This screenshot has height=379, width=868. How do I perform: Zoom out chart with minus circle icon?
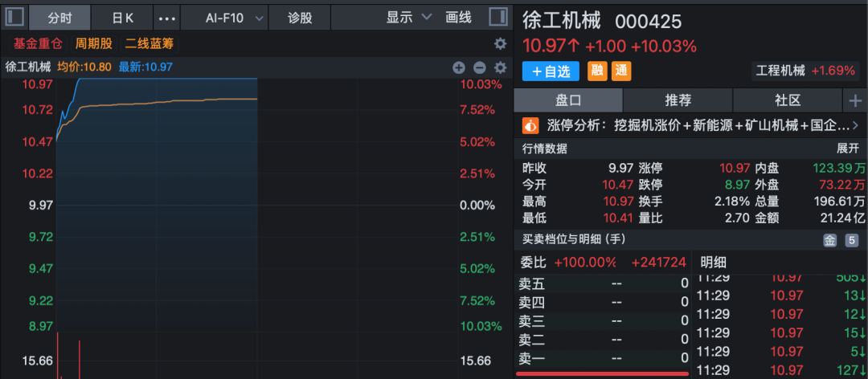[x=479, y=67]
